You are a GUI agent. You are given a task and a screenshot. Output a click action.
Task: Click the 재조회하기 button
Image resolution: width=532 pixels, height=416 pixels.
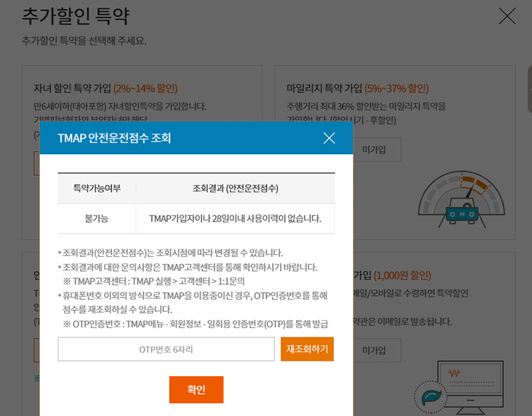(x=307, y=349)
